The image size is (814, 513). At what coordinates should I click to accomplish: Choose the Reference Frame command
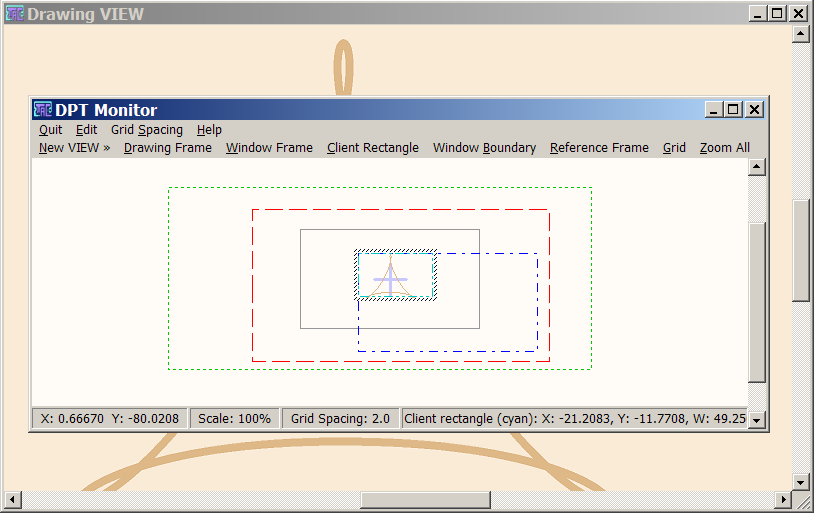pyautogui.click(x=599, y=148)
